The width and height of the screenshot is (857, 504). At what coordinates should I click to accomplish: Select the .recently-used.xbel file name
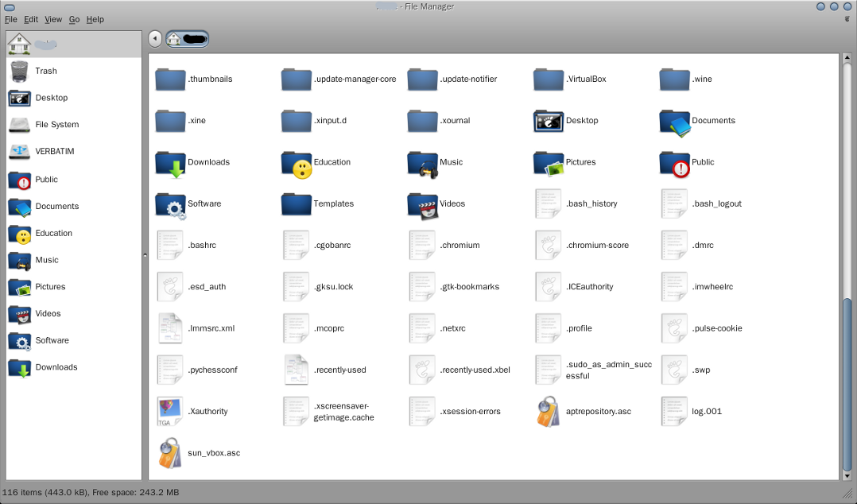tap(475, 370)
